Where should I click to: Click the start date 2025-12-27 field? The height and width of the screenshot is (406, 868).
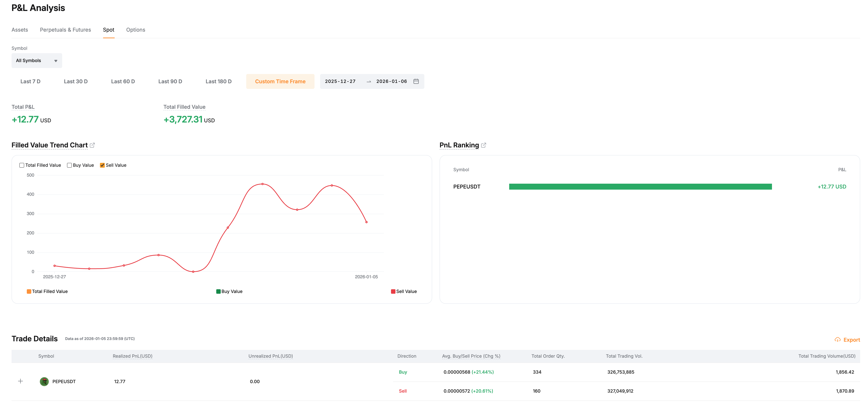tap(340, 81)
